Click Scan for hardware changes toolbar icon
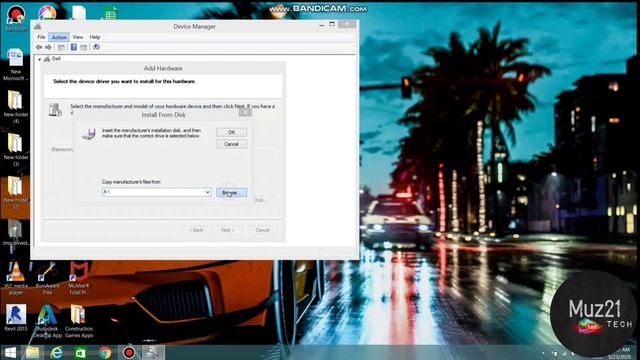 click(96, 47)
